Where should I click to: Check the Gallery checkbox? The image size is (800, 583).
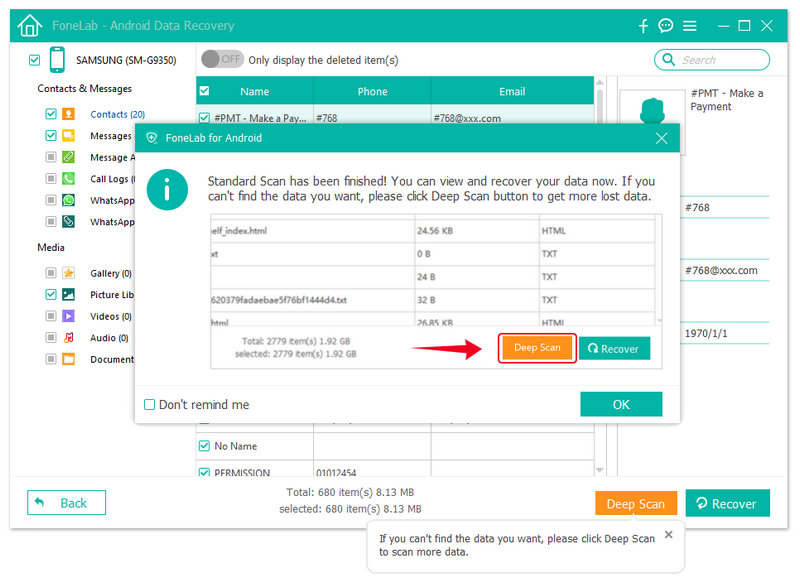point(51,273)
